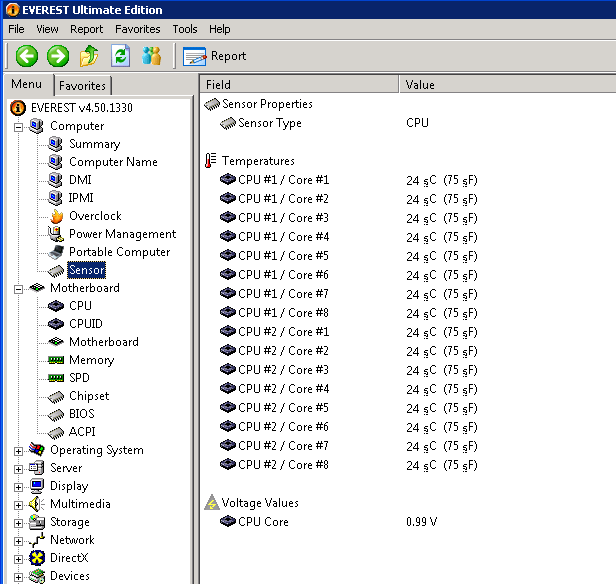Click the Sensor chip icon in tree
Viewport: 616px width, 584px height.
[56, 271]
